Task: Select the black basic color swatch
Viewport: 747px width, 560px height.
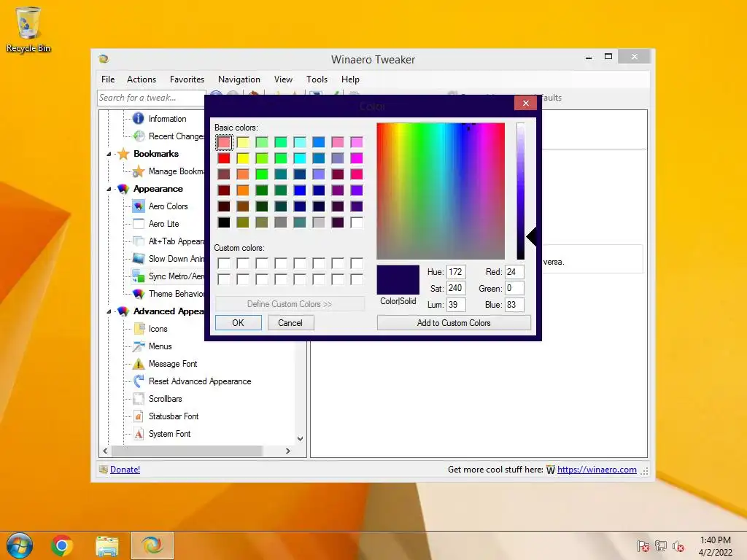Action: 224,222
